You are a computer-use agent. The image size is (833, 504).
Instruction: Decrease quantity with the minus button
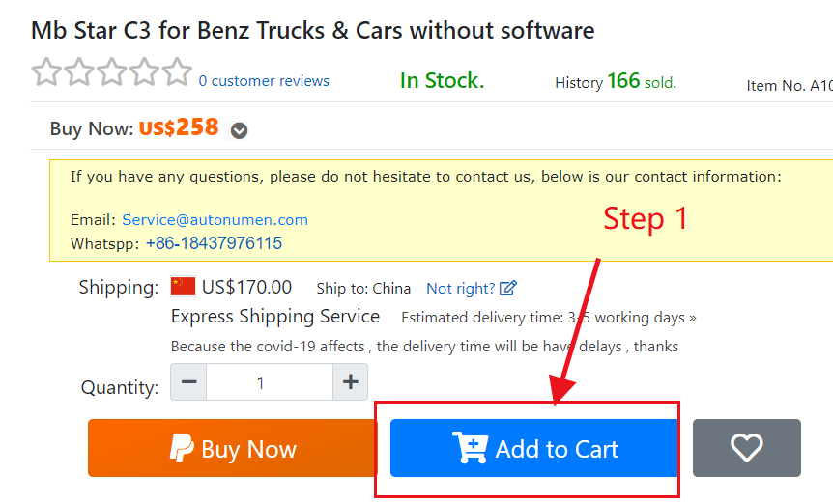pos(188,382)
